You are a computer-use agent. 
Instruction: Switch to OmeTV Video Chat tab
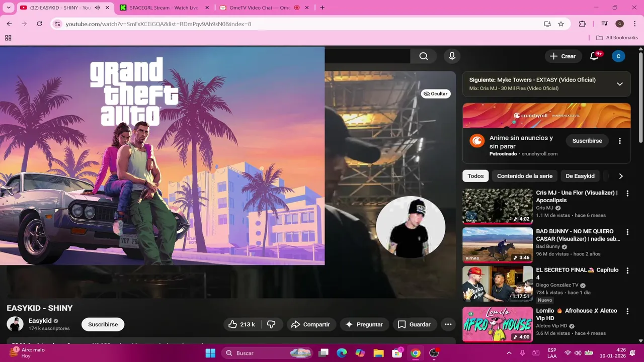265,8
